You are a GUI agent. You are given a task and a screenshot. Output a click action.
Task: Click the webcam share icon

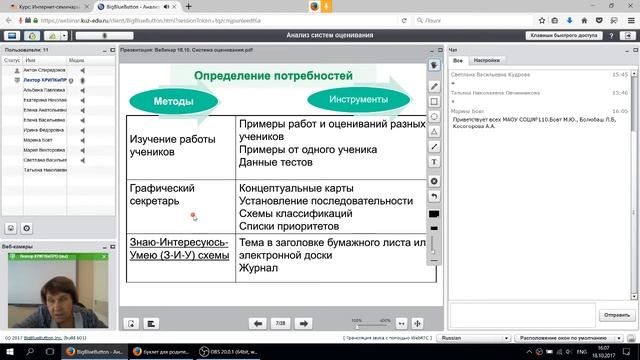(x=53, y=36)
